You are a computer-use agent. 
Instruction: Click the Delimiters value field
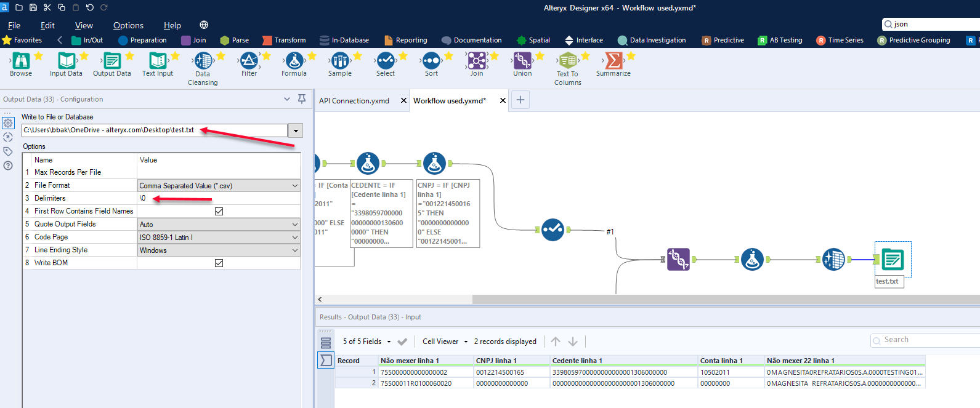pyautogui.click(x=218, y=198)
